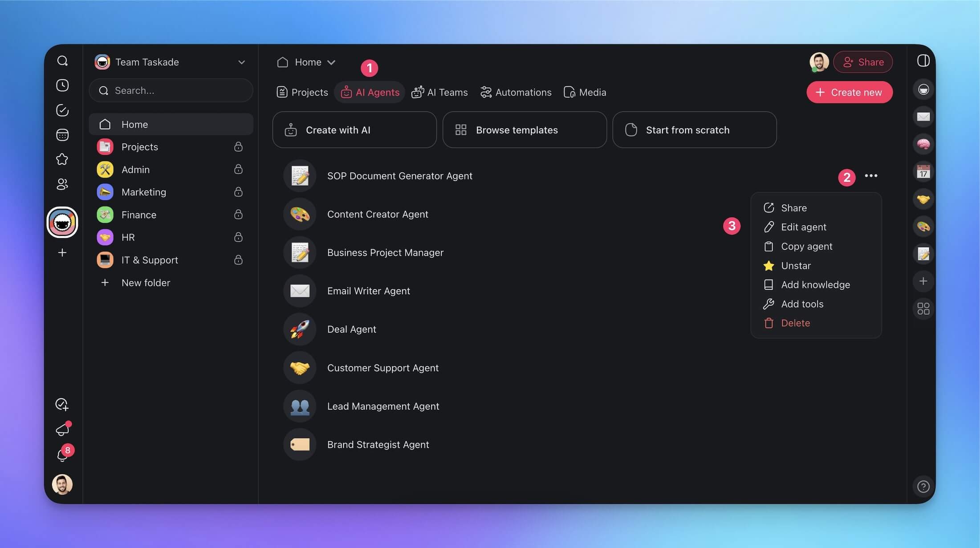Open the notifications bell with badge 8
This screenshot has width=980, height=548.
click(62, 455)
